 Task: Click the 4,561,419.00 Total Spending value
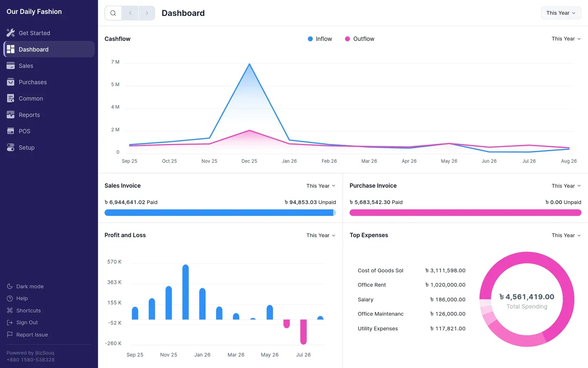527,297
